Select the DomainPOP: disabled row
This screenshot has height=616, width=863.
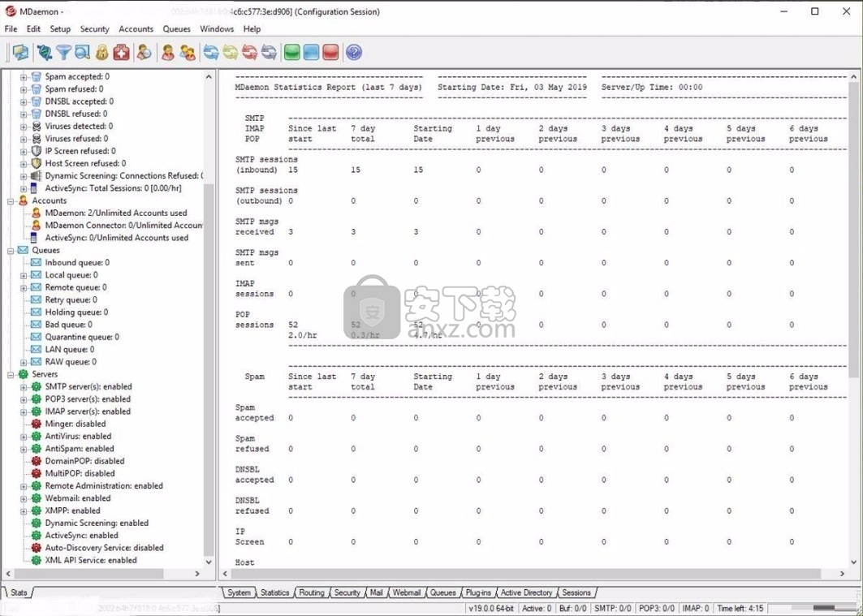[84, 461]
